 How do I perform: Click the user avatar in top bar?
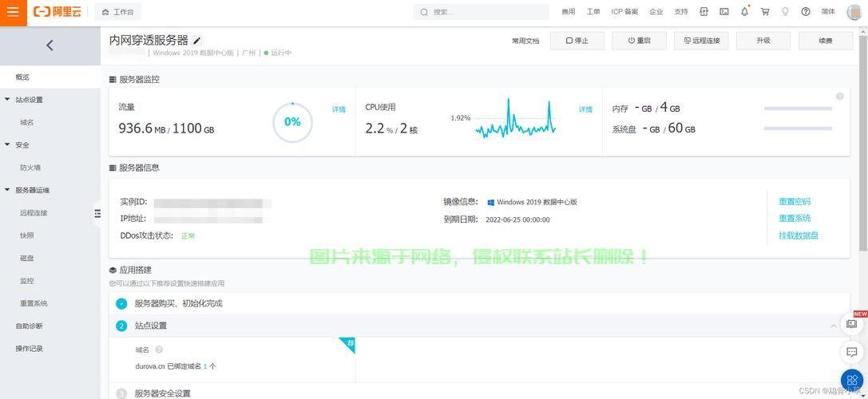[x=853, y=12]
